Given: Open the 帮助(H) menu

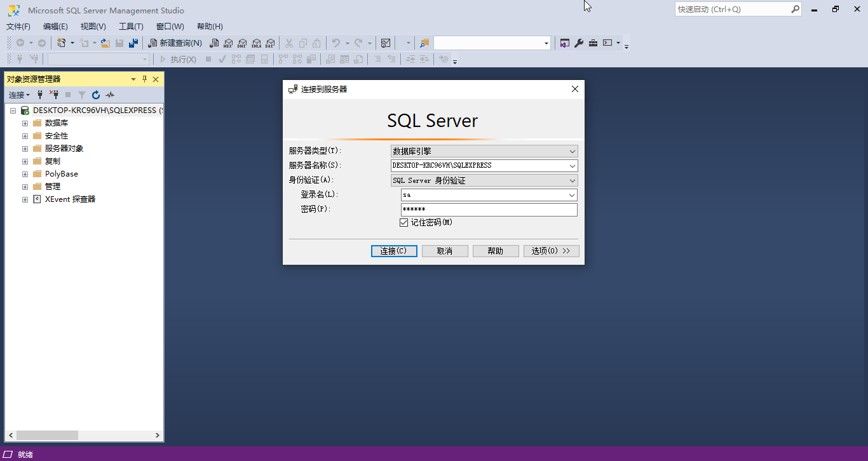Looking at the screenshot, I should 210,26.
